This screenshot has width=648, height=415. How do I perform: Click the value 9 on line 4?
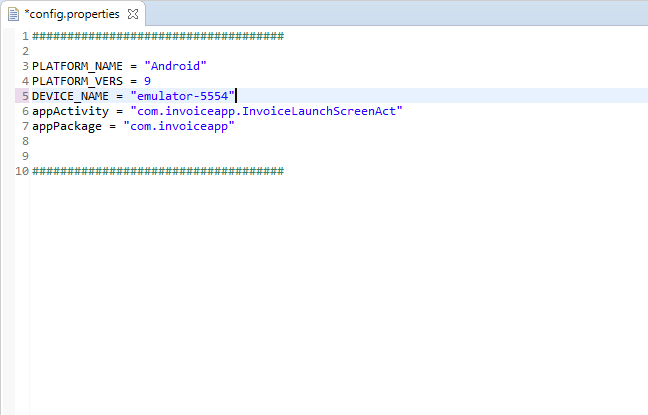[147, 81]
